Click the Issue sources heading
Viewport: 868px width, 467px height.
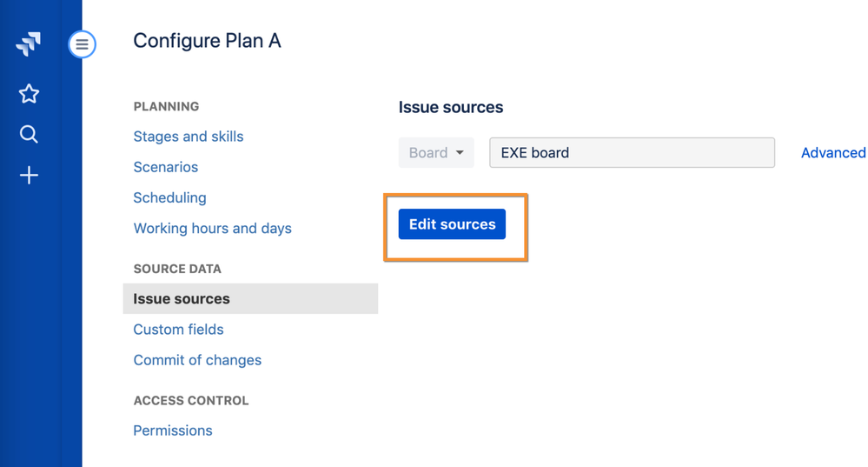450,108
